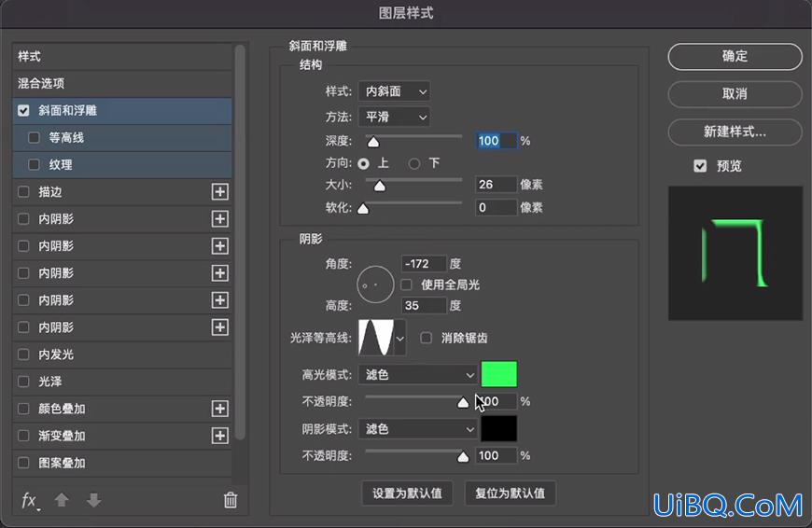Viewport: 812px width, 528px height.
Task: Open the 样式 dropdown showing 内斜面
Action: (394, 91)
